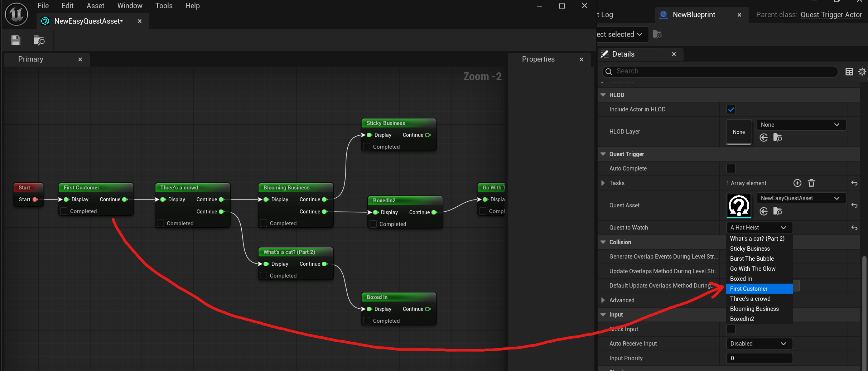The width and height of the screenshot is (868, 371).
Task: Open the Auto Receive Input dropdown
Action: click(759, 343)
